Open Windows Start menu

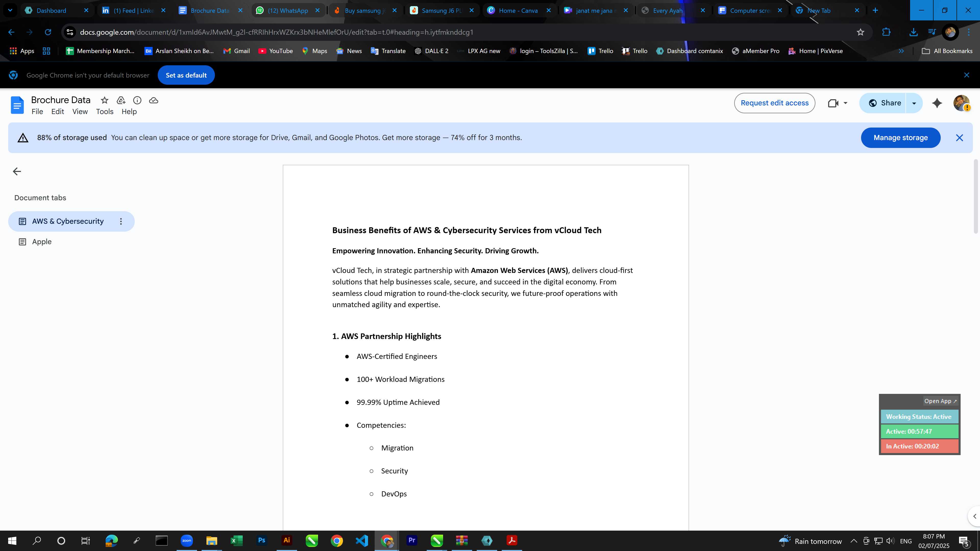12,541
